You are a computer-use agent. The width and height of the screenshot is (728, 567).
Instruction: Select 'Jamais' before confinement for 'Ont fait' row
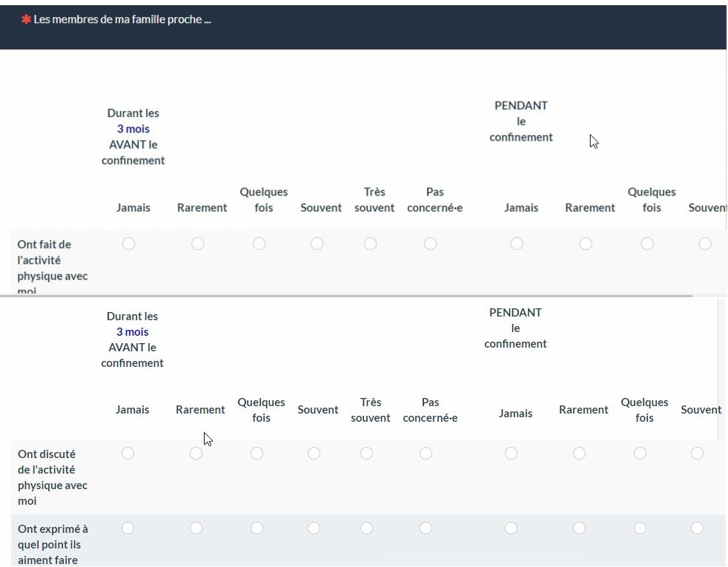pyautogui.click(x=128, y=243)
